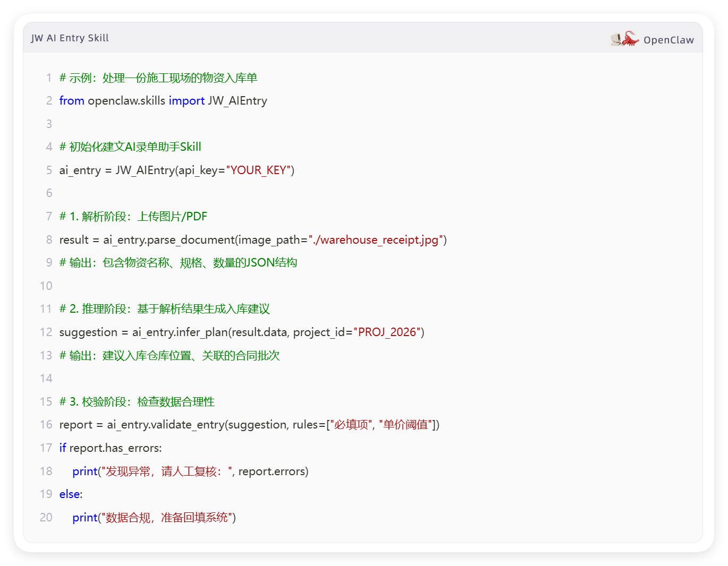
Task: Click the 'else' keyword on line 19
Action: (x=70, y=494)
